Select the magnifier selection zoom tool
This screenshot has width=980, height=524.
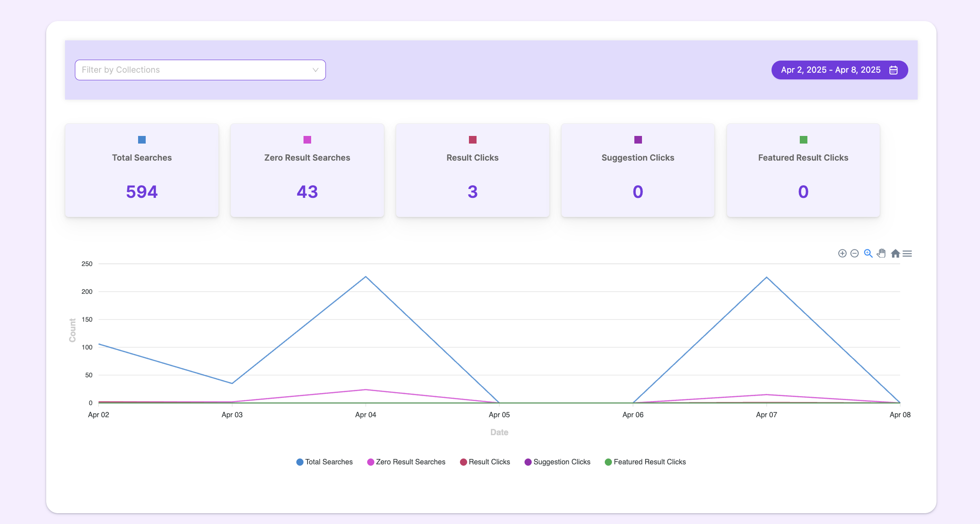pyautogui.click(x=868, y=253)
